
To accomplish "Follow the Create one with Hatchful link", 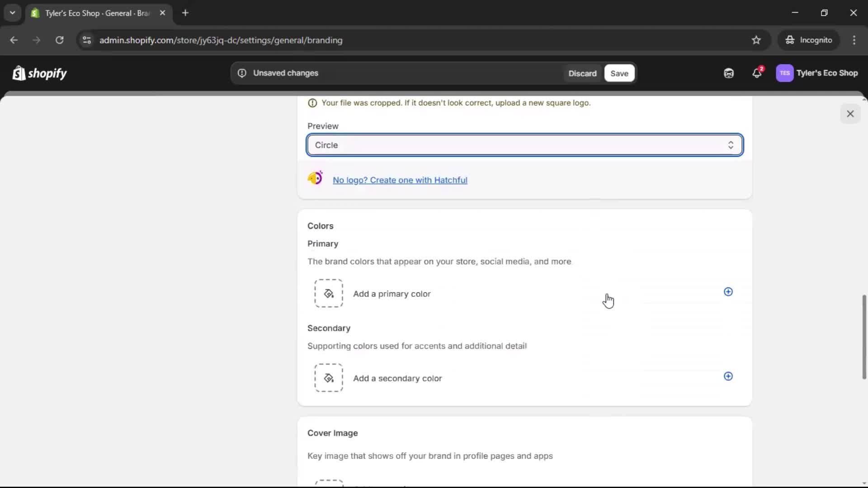I will tap(400, 180).
